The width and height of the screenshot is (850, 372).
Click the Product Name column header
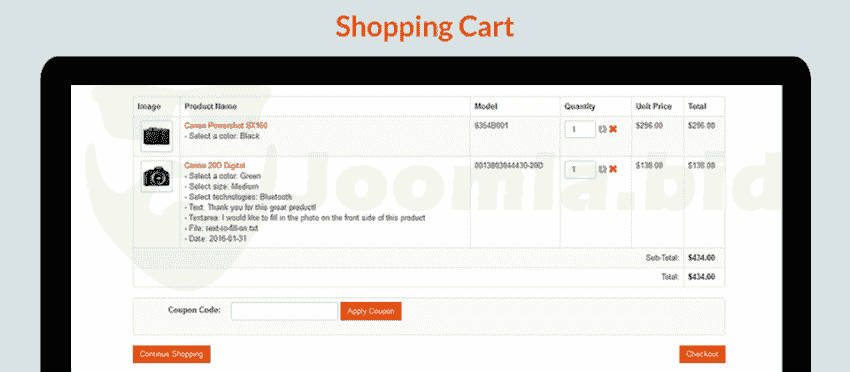210,107
